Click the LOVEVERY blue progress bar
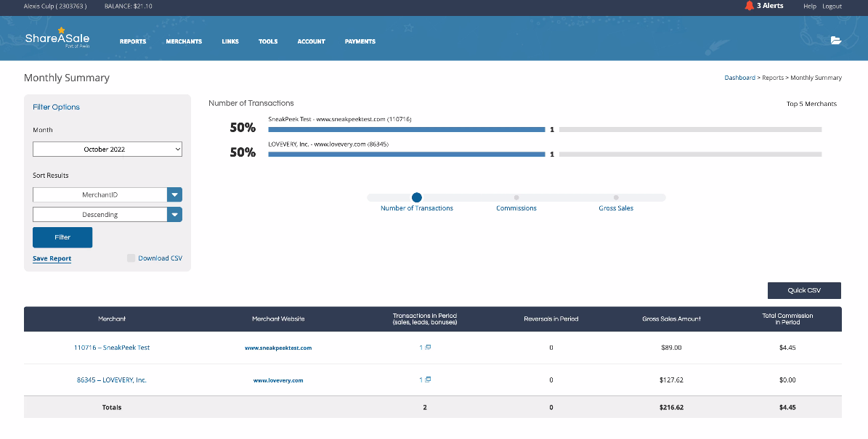Screen dimensions: 868x439 tap(407, 155)
